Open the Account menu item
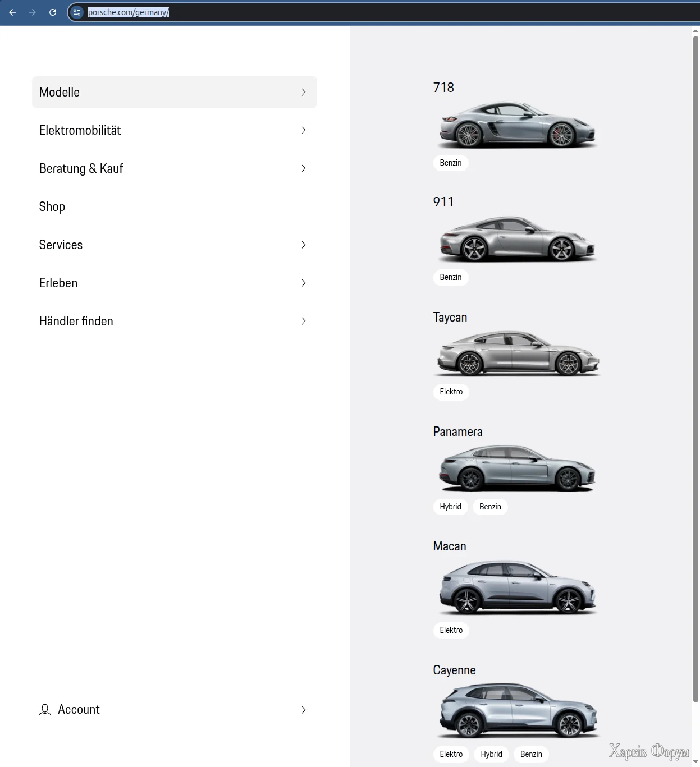700x767 pixels. (175, 710)
